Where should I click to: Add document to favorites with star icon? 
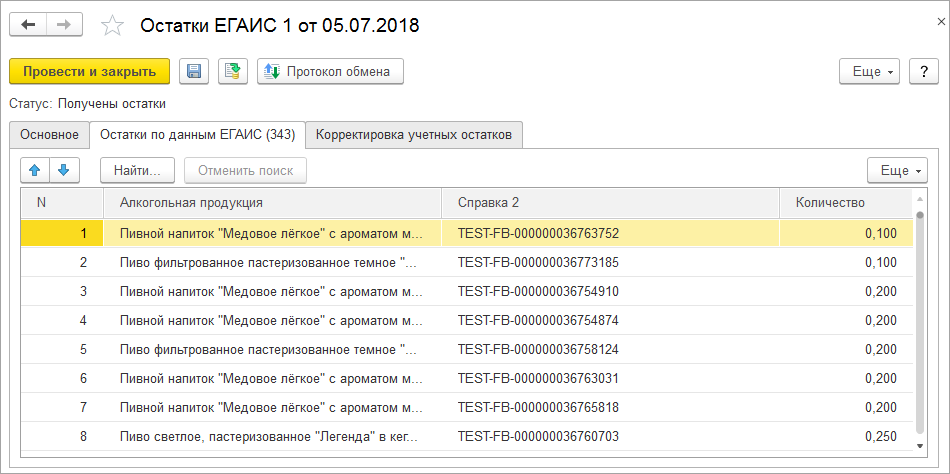coord(113,26)
